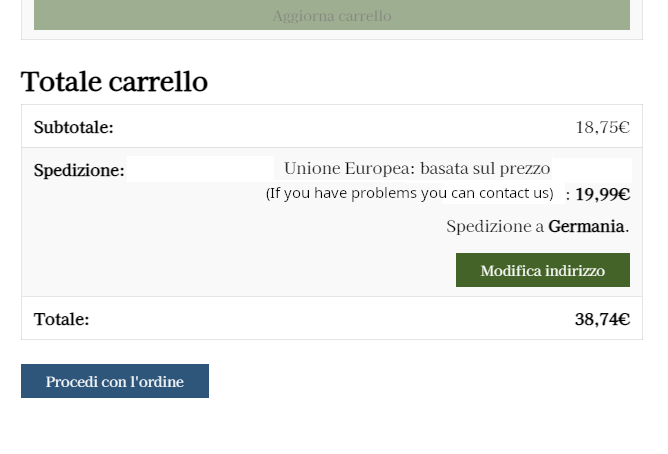Screen dimensions: 668x454
Task: Click the 38,74€ total amount
Action: coord(602,320)
